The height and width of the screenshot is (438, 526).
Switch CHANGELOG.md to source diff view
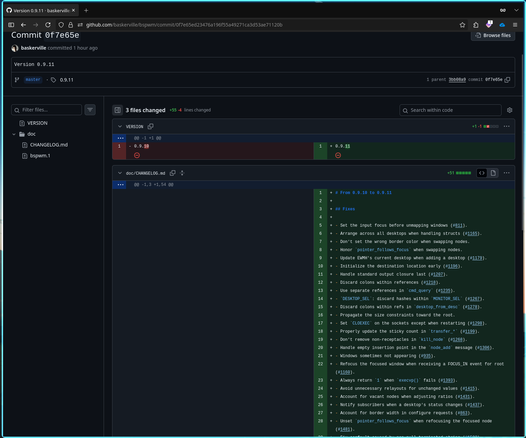click(x=482, y=173)
